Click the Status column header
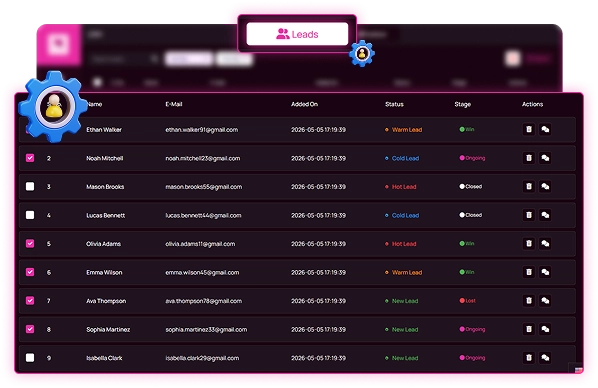The image size is (598, 388). coord(394,104)
